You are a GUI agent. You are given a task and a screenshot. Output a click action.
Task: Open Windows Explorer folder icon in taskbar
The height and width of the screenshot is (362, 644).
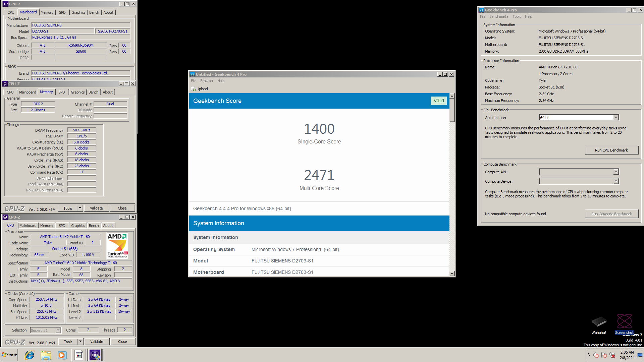pos(46,355)
